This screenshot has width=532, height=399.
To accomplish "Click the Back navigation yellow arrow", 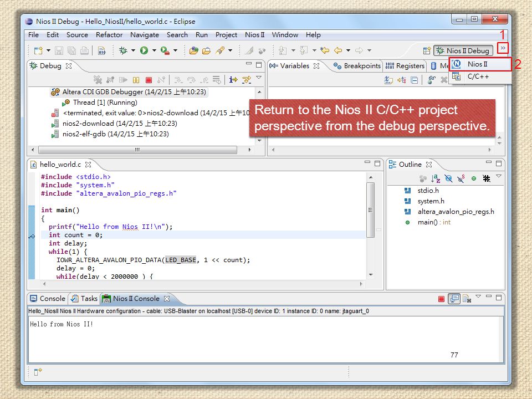I will [x=338, y=50].
